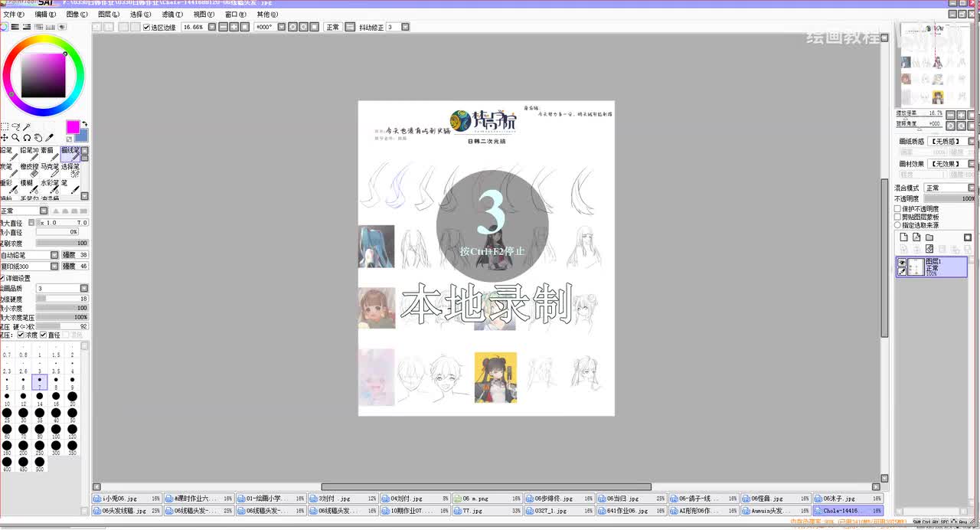
Task: Create a new linework layer
Action: (916, 237)
